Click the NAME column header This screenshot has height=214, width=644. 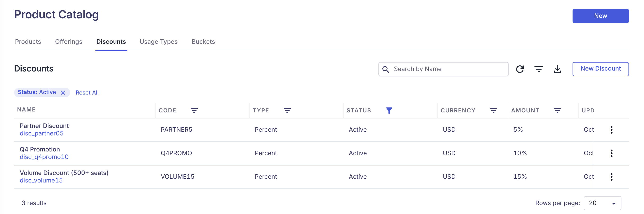pos(26,110)
